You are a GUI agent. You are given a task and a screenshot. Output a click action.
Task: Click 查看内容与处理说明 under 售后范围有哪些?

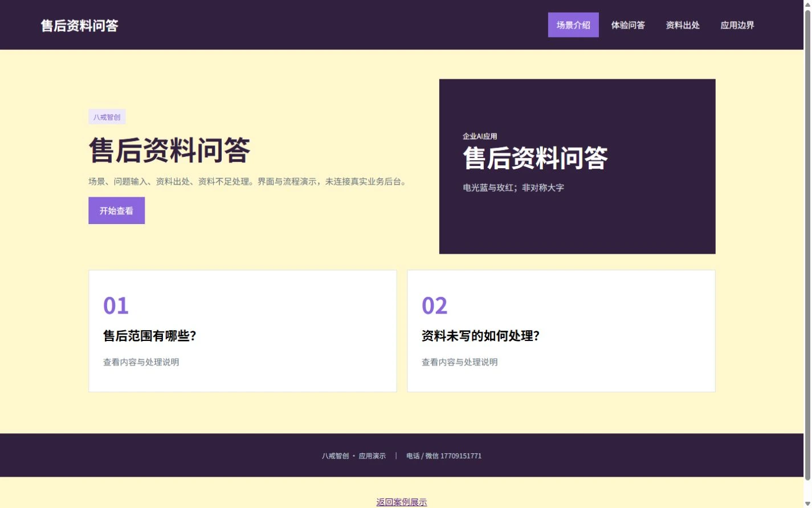coord(141,362)
